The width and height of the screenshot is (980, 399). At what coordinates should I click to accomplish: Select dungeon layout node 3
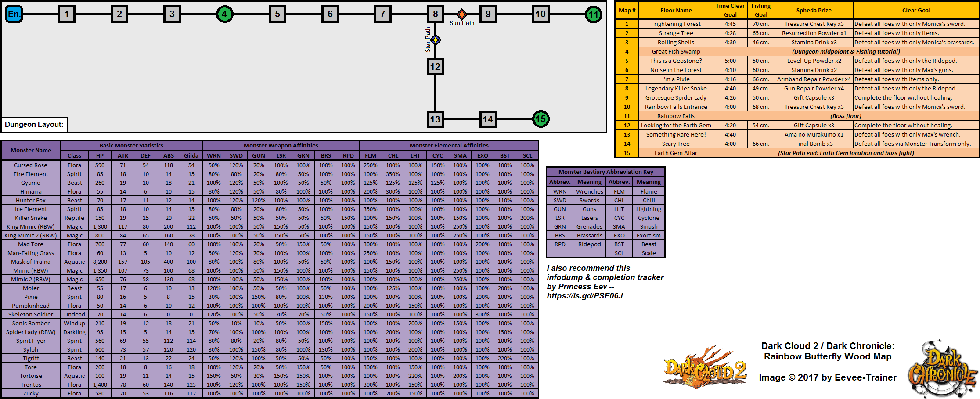pyautogui.click(x=172, y=14)
